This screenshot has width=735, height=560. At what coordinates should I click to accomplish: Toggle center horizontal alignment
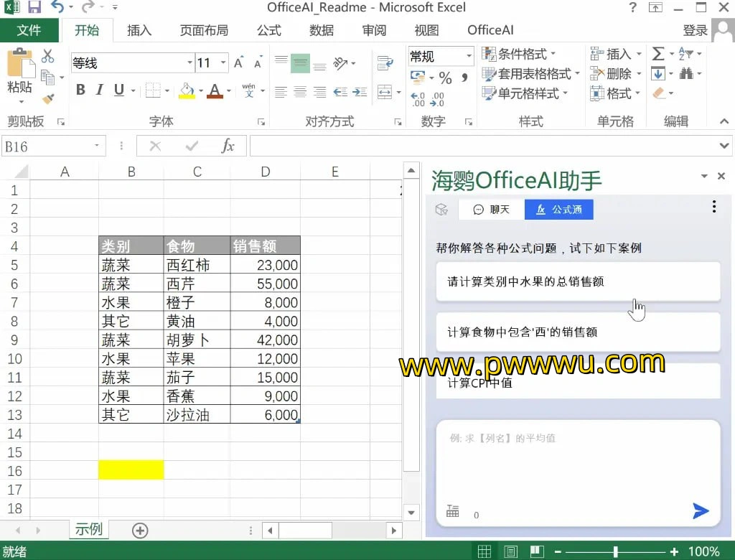[300, 92]
